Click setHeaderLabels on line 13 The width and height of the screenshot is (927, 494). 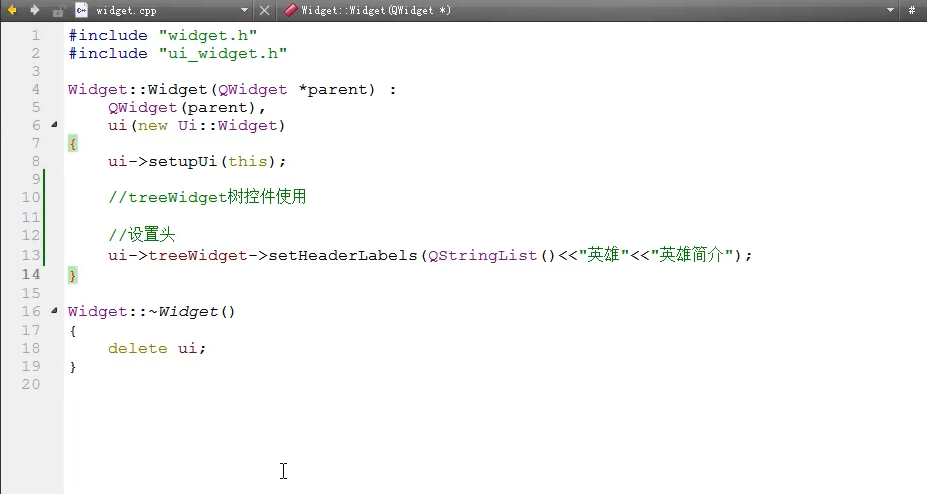click(x=343, y=255)
